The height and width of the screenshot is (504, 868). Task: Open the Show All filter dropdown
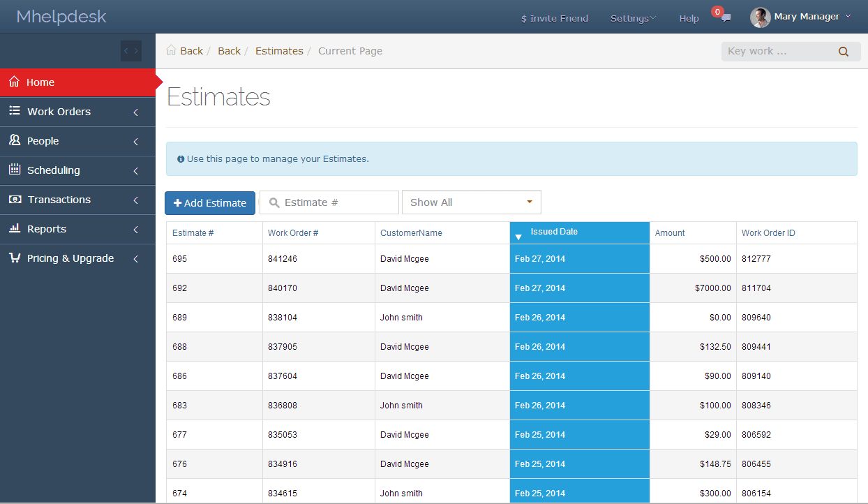(471, 202)
